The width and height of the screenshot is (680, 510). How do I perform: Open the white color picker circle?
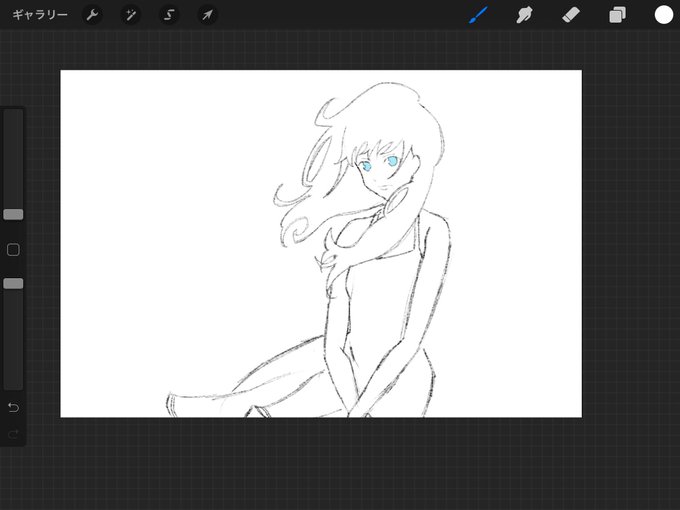[664, 15]
